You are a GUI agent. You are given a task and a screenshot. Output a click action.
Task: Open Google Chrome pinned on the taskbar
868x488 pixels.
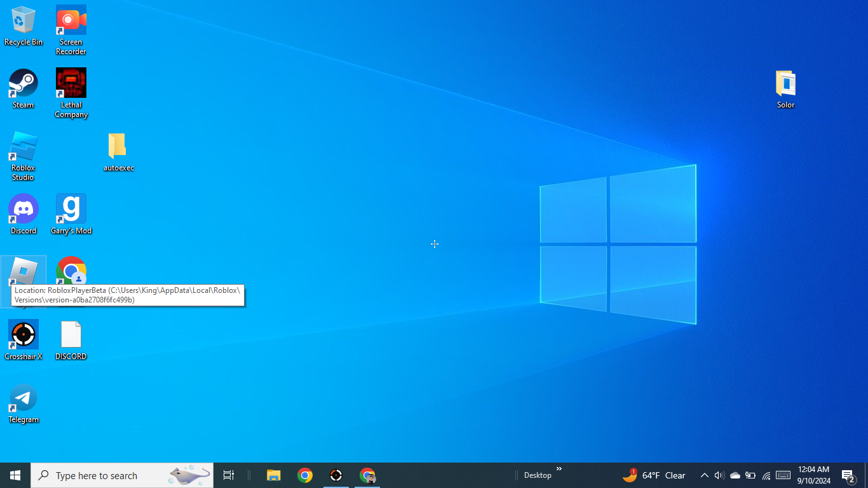(305, 475)
